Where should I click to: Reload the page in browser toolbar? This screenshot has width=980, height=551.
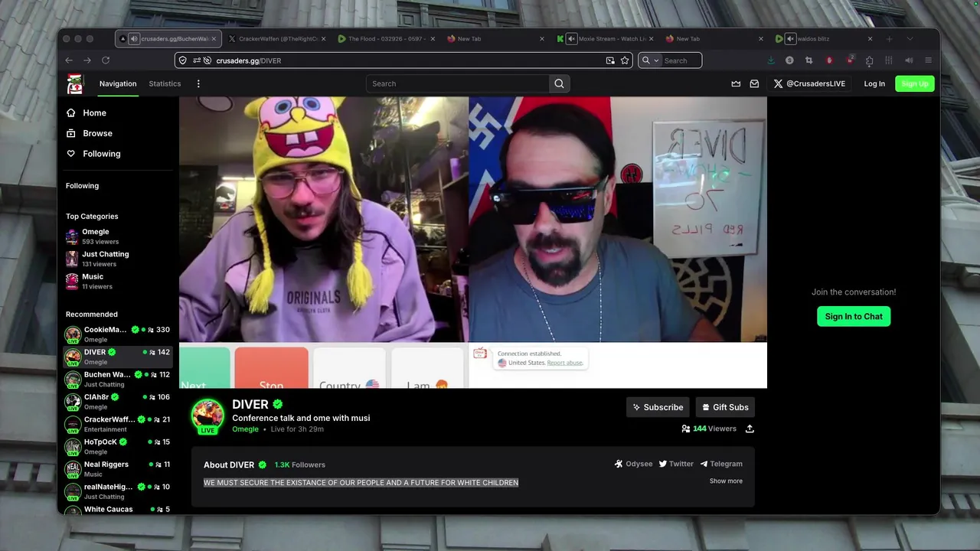(106, 60)
